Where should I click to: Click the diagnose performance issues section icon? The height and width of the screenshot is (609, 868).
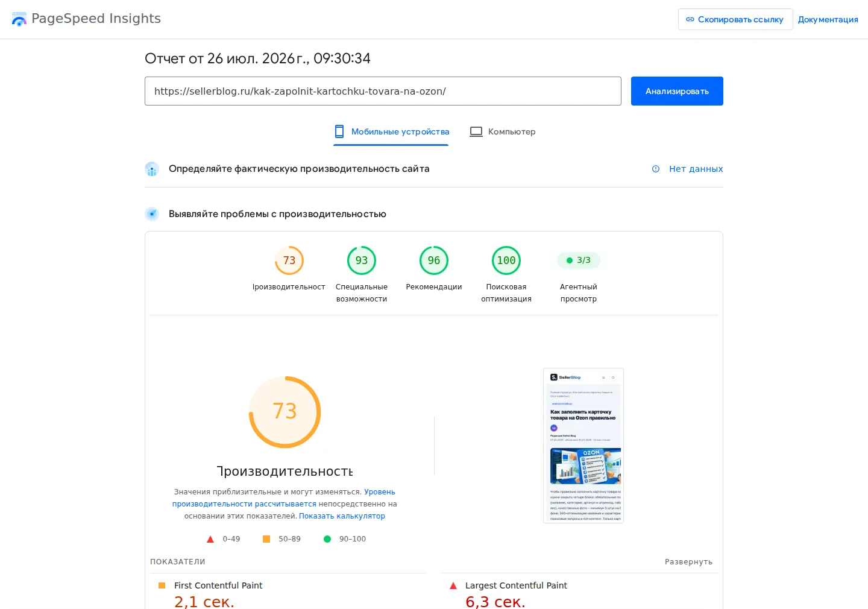[x=152, y=214]
